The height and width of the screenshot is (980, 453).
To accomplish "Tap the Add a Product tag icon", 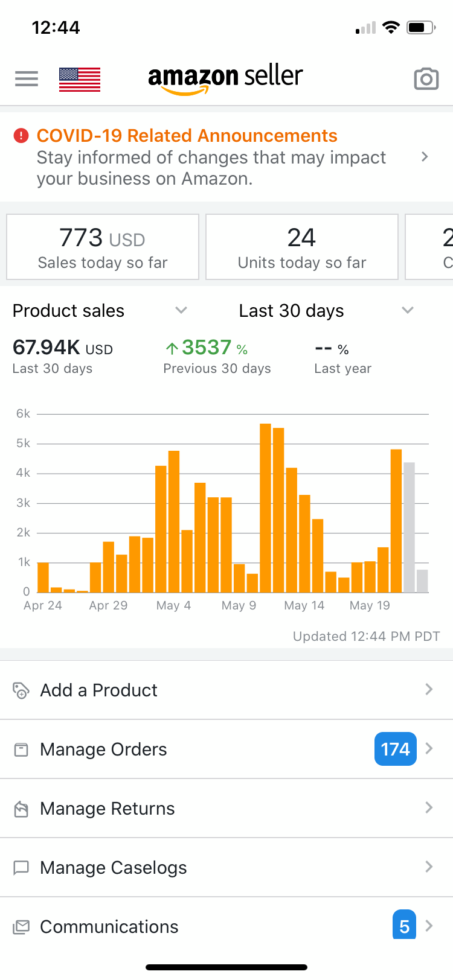I will [x=21, y=690].
